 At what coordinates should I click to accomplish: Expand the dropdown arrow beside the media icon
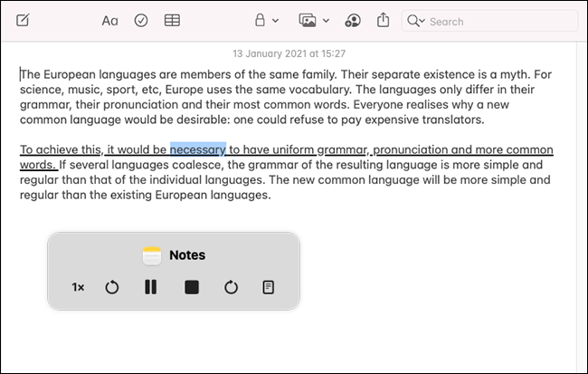(x=326, y=21)
